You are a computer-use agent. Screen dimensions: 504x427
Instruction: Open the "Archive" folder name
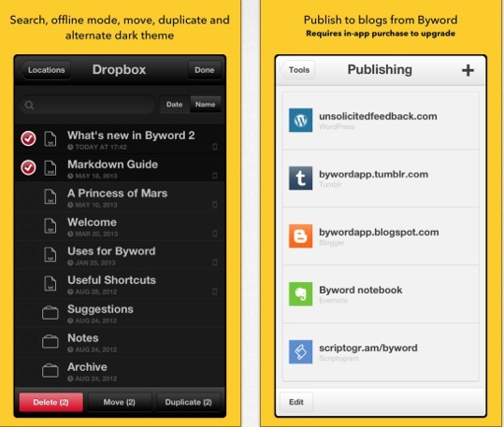[87, 367]
